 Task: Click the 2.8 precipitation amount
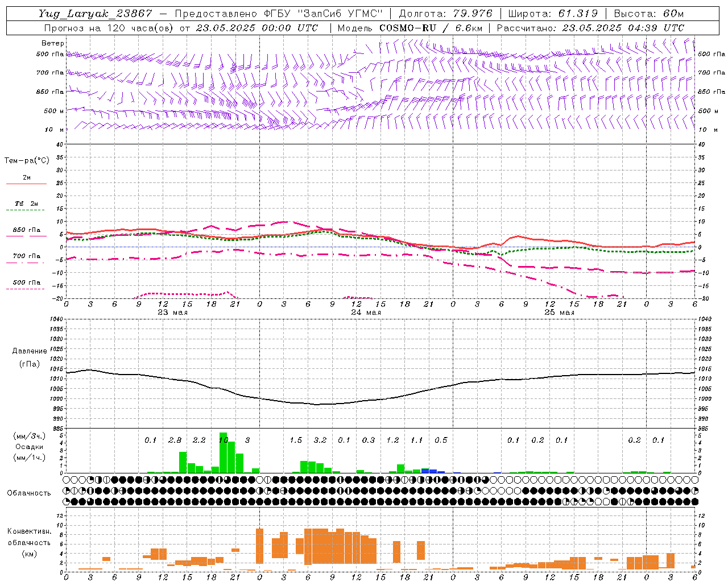tap(175, 440)
